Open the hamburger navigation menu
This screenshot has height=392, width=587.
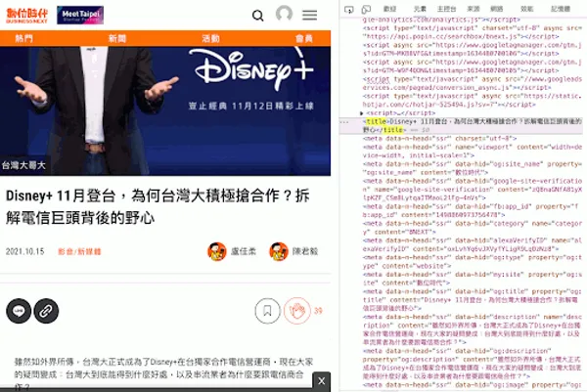click(309, 15)
